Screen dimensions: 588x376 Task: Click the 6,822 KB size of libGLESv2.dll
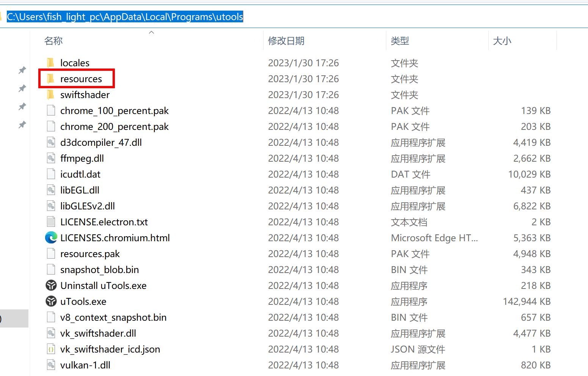(532, 206)
